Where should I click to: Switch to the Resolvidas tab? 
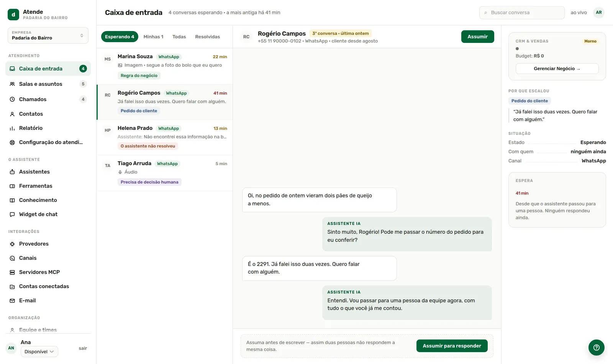(207, 37)
